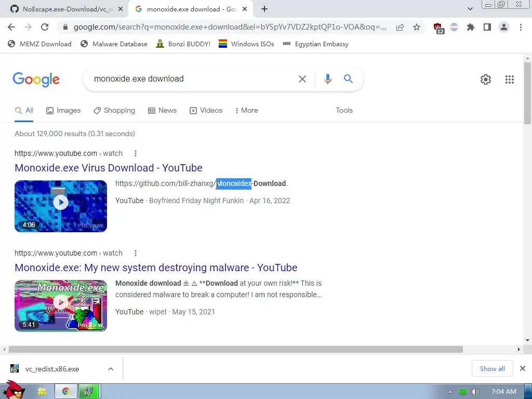532x399 pixels.
Task: Switch to Shopping results
Action: (x=114, y=111)
